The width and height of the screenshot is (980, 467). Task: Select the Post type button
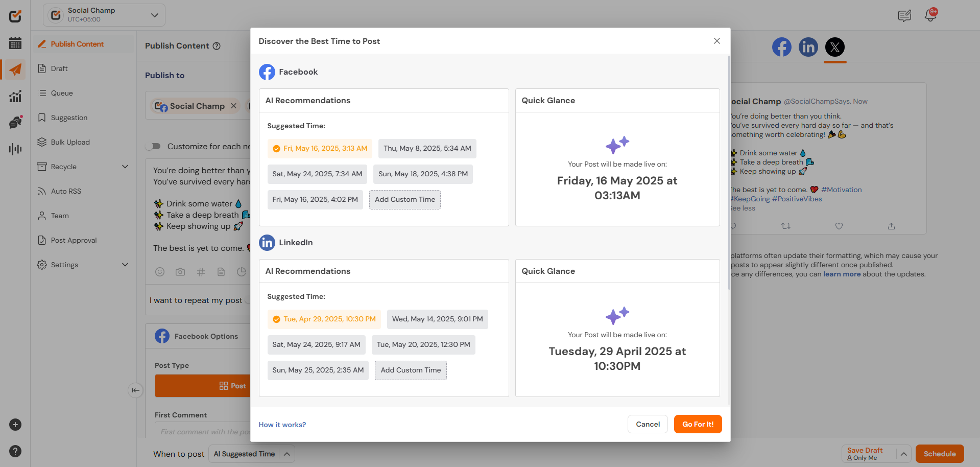pyautogui.click(x=203, y=386)
